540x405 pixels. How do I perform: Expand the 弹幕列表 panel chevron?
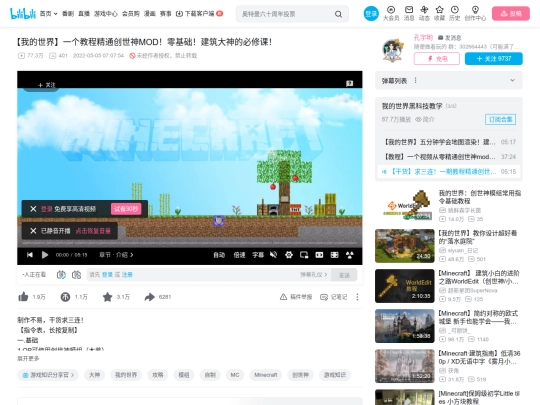click(512, 80)
